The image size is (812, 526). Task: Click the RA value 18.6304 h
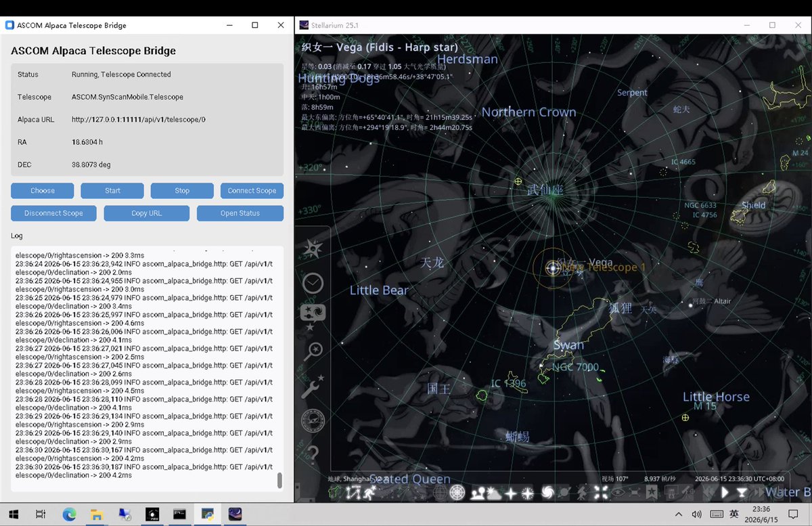coord(87,142)
